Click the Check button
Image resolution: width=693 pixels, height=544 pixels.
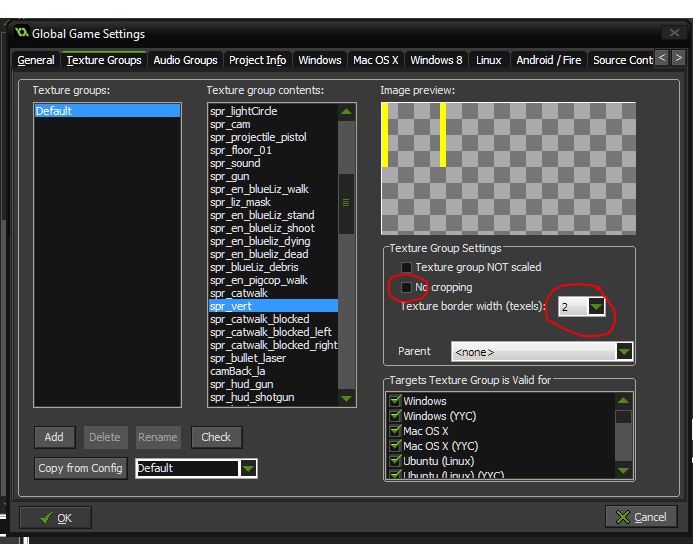tap(216, 437)
